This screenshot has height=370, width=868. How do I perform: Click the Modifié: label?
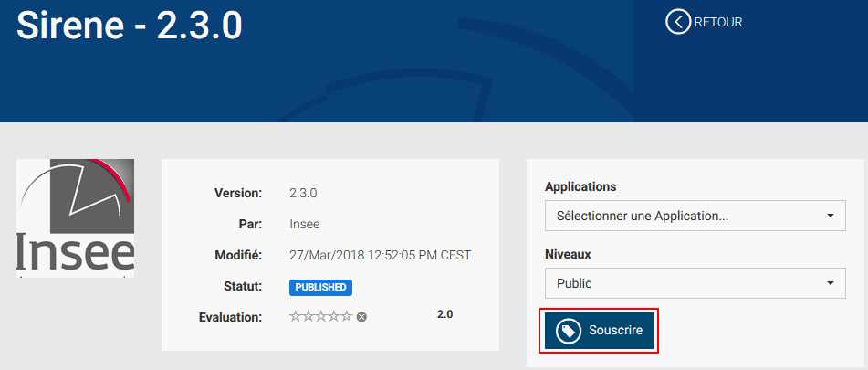[x=238, y=255]
